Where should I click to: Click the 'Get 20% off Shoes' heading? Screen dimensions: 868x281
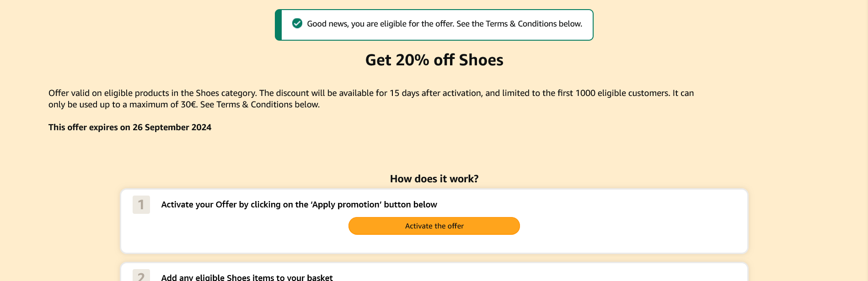(x=434, y=60)
